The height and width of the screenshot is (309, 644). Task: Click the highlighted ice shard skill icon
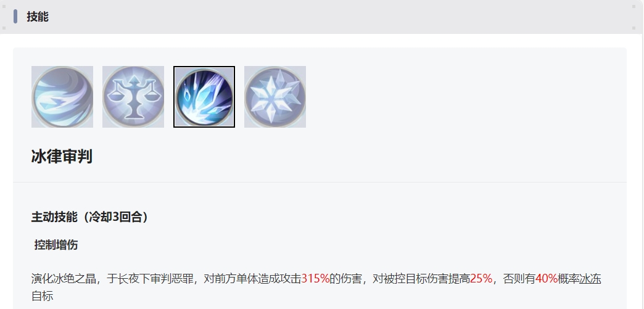tap(204, 97)
